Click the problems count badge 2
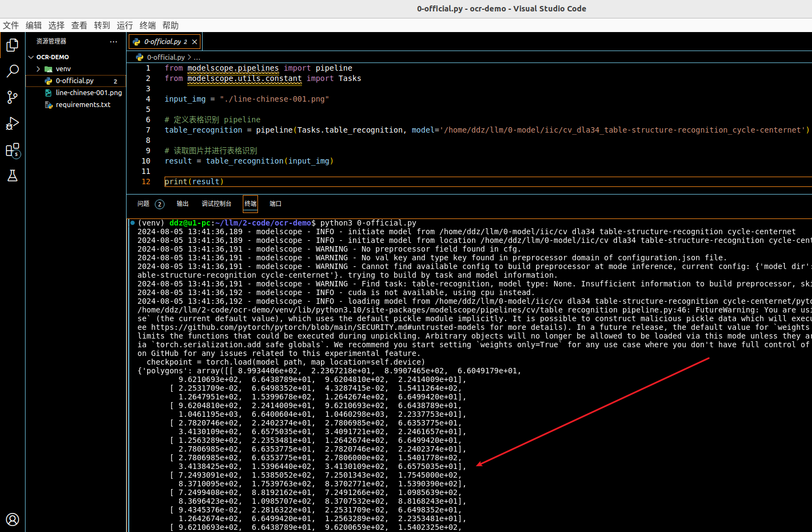The height and width of the screenshot is (532, 812). [160, 204]
